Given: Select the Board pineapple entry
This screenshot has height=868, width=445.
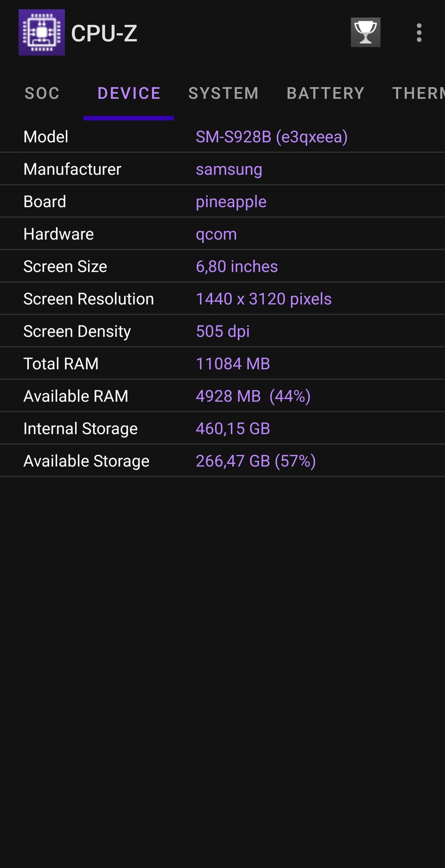Looking at the screenshot, I should coord(222,201).
